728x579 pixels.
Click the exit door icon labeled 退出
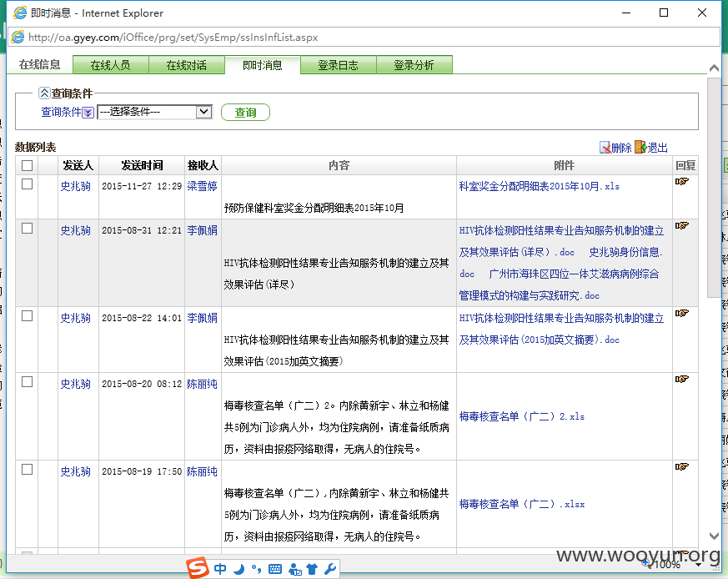640,148
